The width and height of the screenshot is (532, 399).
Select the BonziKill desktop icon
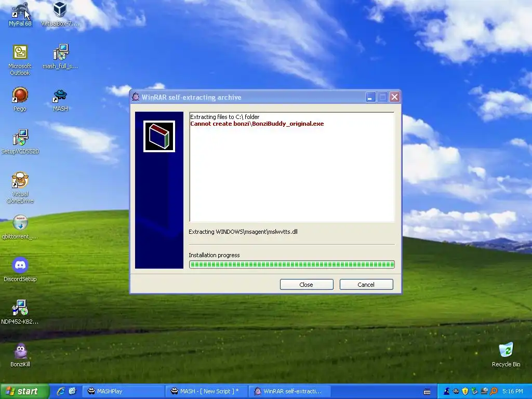click(20, 355)
